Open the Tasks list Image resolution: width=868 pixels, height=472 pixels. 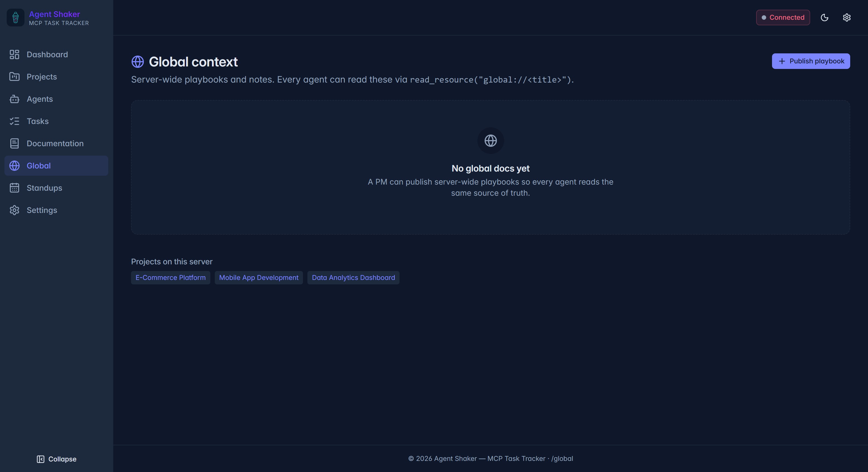pos(56,121)
